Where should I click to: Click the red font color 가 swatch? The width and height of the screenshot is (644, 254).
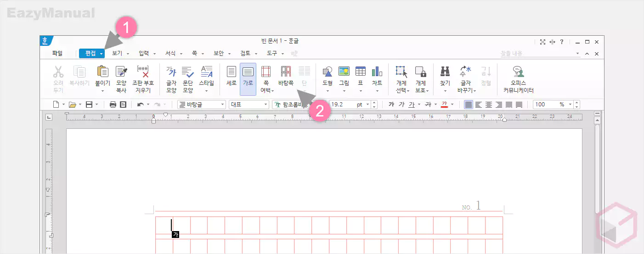point(444,105)
